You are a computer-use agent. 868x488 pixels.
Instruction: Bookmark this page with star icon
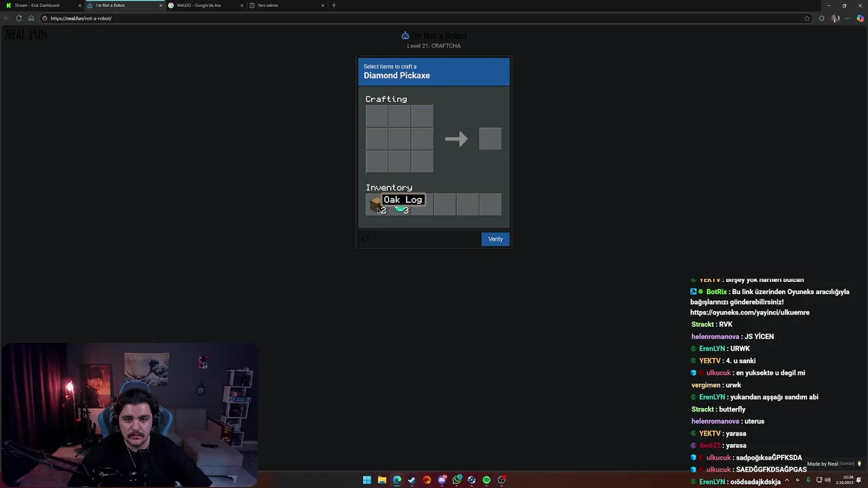(x=807, y=18)
